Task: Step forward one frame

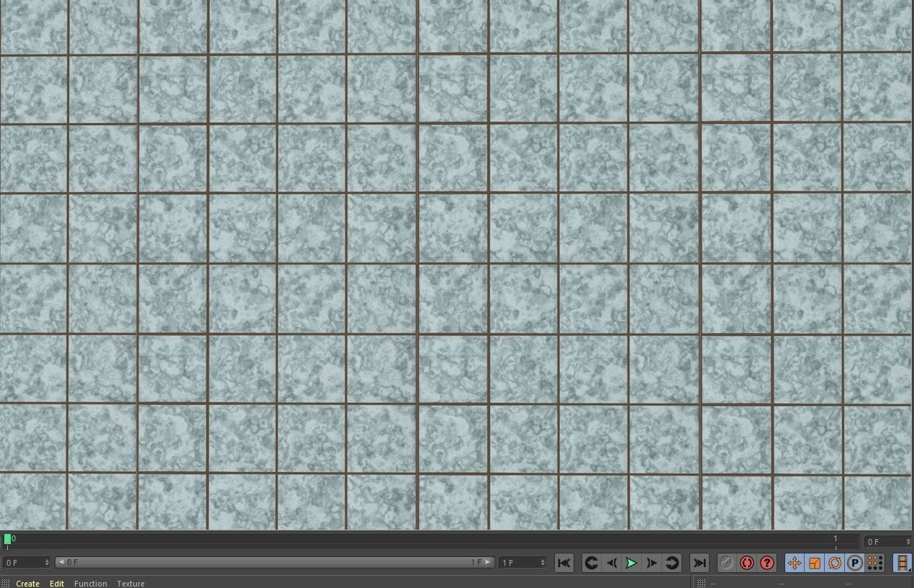Action: pos(651,563)
